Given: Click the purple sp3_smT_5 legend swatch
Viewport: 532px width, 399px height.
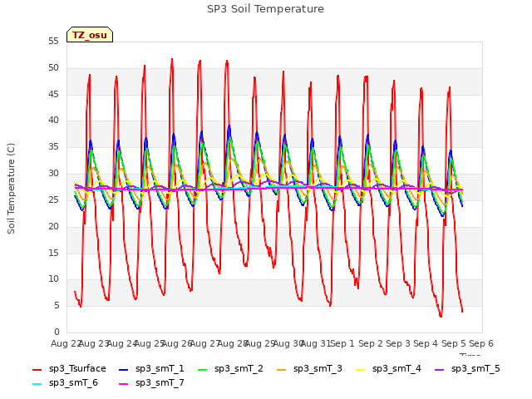Looking at the screenshot, I should tap(440, 369).
